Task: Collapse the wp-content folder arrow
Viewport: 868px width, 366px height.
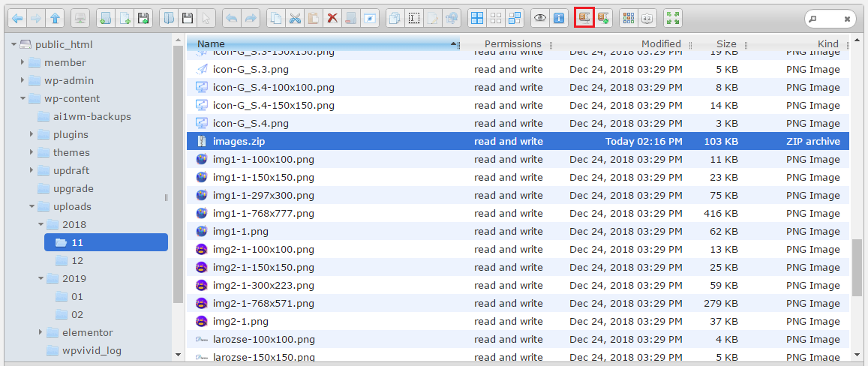Action: click(23, 98)
